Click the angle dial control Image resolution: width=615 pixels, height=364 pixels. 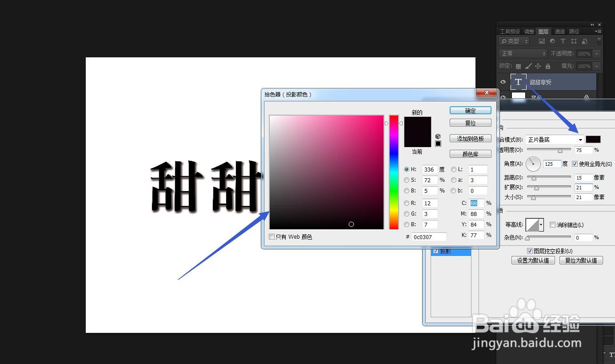(533, 164)
